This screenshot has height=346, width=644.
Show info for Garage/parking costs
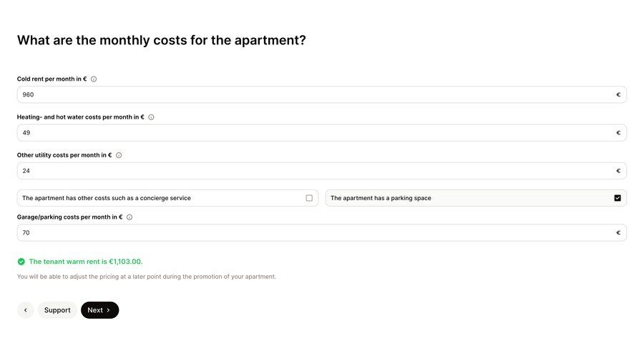pyautogui.click(x=130, y=217)
